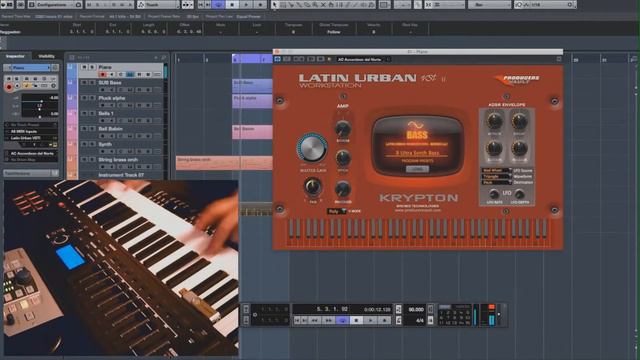Toggle the Monitor button in Inspector

pos(17,87)
